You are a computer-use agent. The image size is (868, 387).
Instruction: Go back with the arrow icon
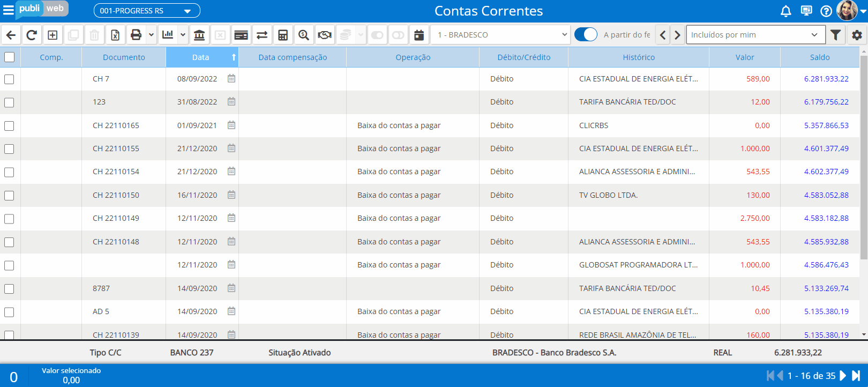click(x=11, y=35)
